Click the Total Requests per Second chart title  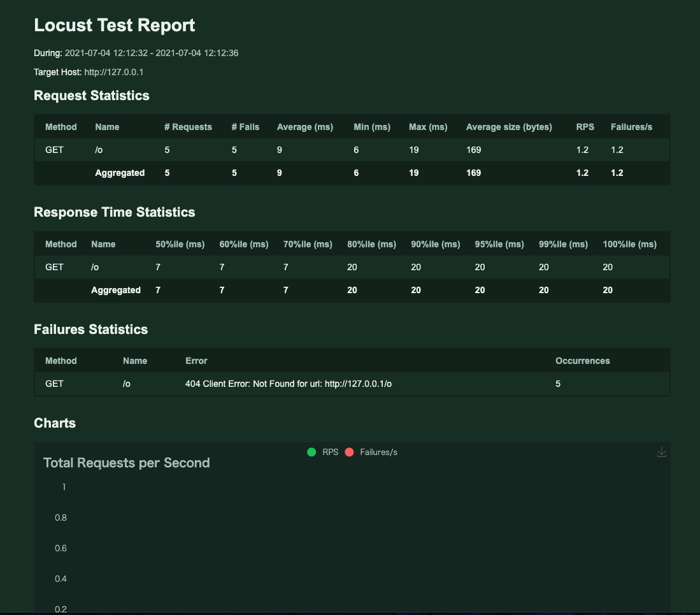coord(126,463)
